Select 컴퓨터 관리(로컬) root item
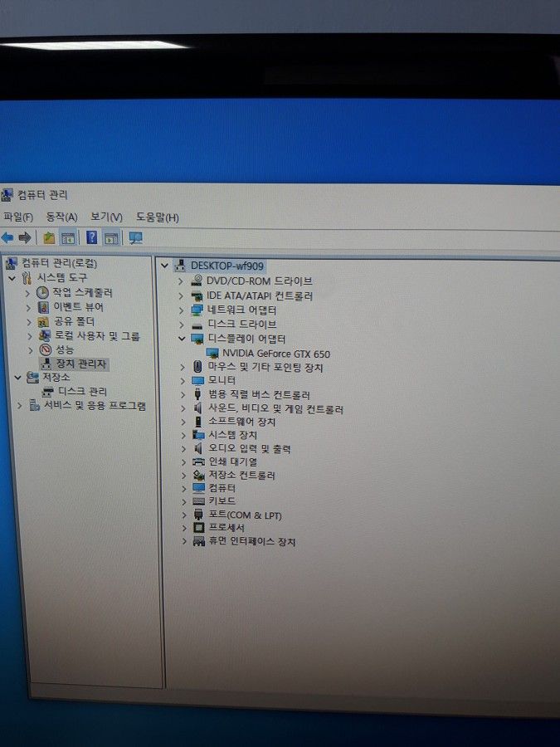Screen dimensions: 560x747 click(59, 263)
